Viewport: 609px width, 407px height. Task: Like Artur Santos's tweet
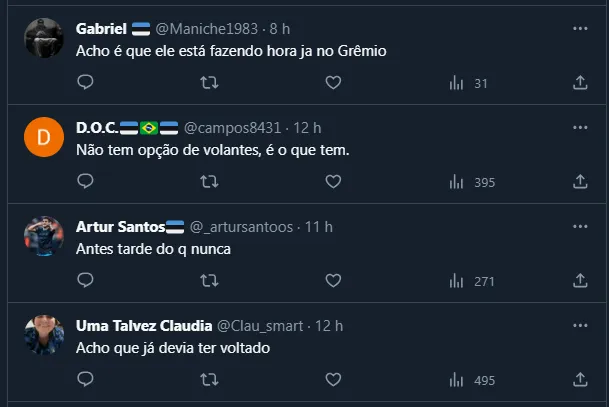333,281
